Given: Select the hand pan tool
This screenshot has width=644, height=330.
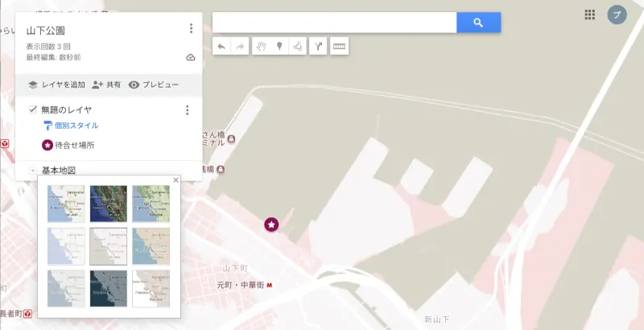Looking at the screenshot, I should click(x=261, y=47).
